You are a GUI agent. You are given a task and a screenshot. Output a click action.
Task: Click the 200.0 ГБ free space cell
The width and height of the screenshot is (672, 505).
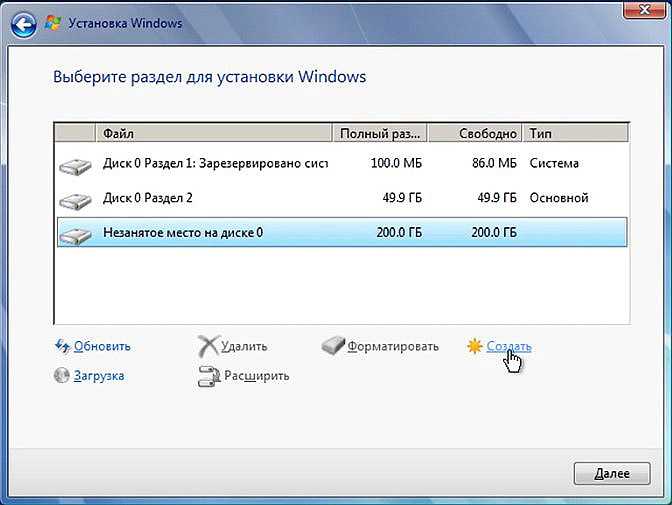click(x=494, y=232)
